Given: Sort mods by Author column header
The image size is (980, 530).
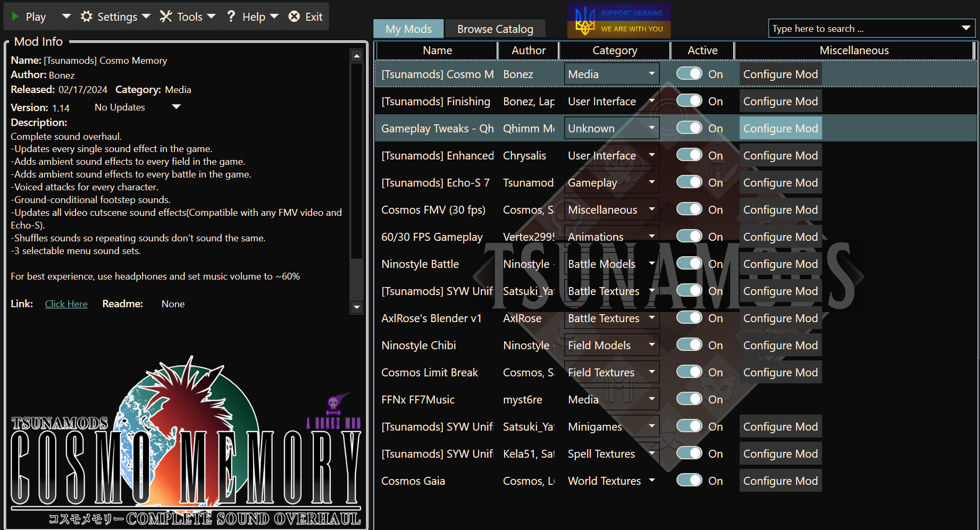Looking at the screenshot, I should coord(528,51).
